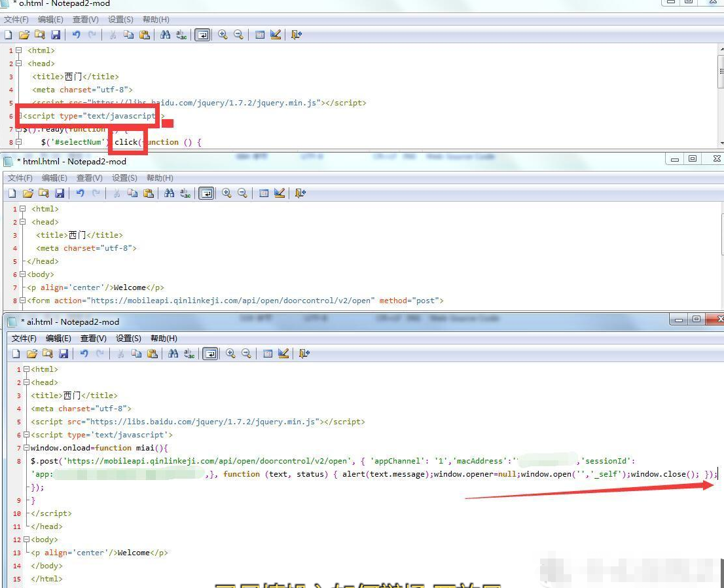
Task: Click Save icon in ai.html window toolbar
Action: click(x=63, y=354)
